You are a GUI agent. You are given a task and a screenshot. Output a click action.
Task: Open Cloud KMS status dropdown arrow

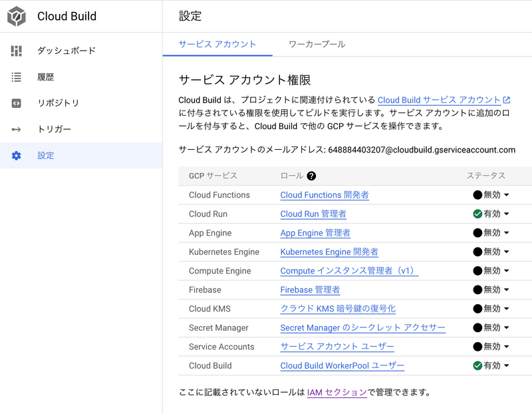pos(507,309)
